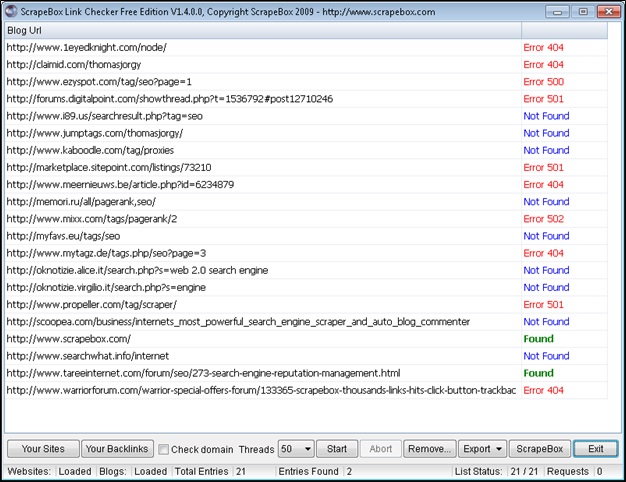Select the mixx.com tags pagerank row

point(306,219)
